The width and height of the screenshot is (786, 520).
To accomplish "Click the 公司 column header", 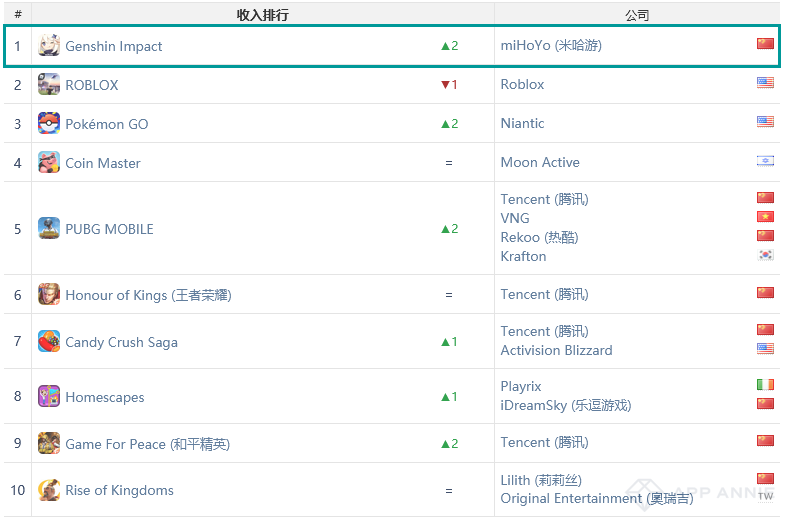I will (637, 16).
